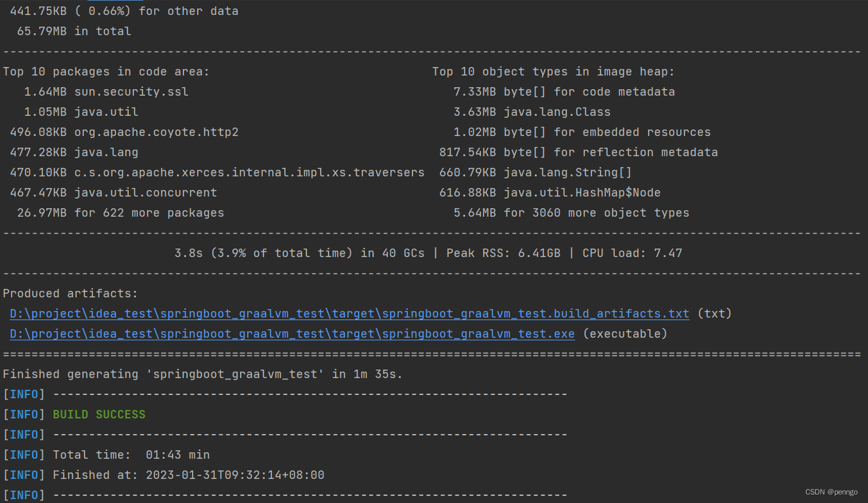
Task: Click the '660.79KB java.lang.String[]' row
Action: [x=536, y=172]
